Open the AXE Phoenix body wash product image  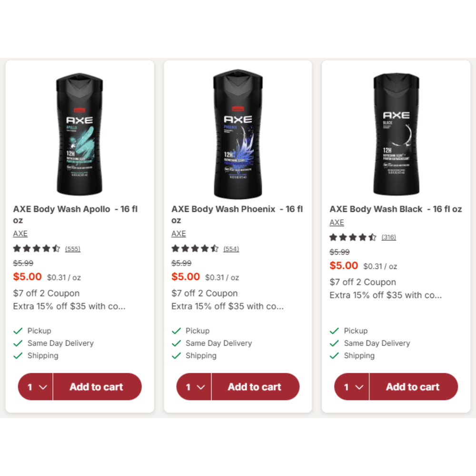click(x=238, y=134)
